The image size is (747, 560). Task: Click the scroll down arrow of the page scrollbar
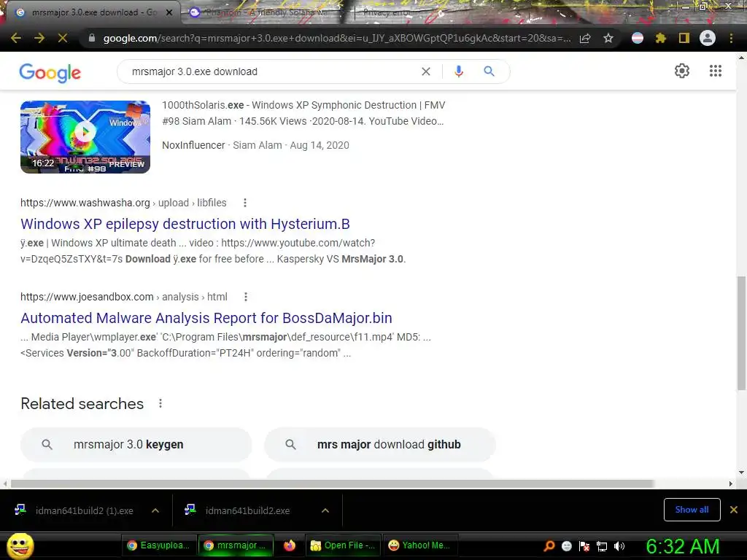click(741, 472)
